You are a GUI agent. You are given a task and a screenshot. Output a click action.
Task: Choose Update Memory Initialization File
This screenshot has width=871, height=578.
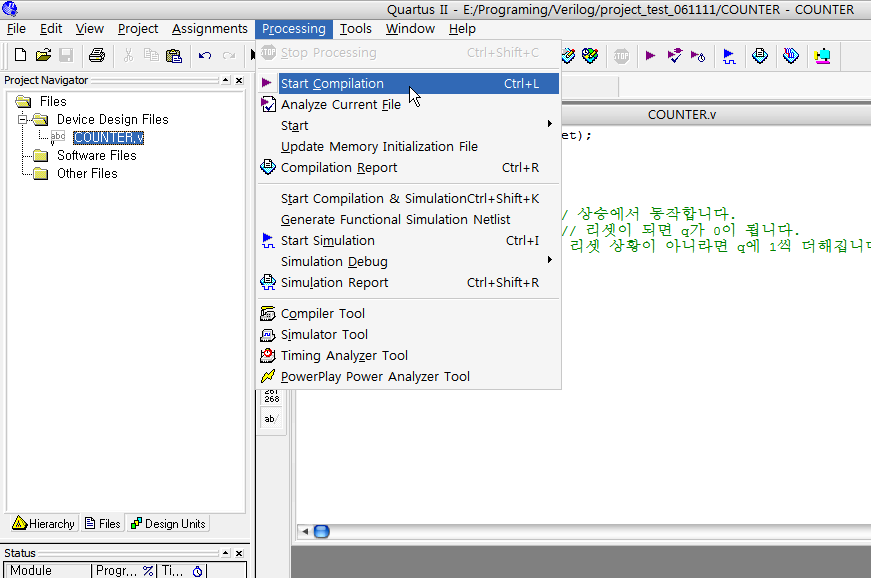click(408, 147)
